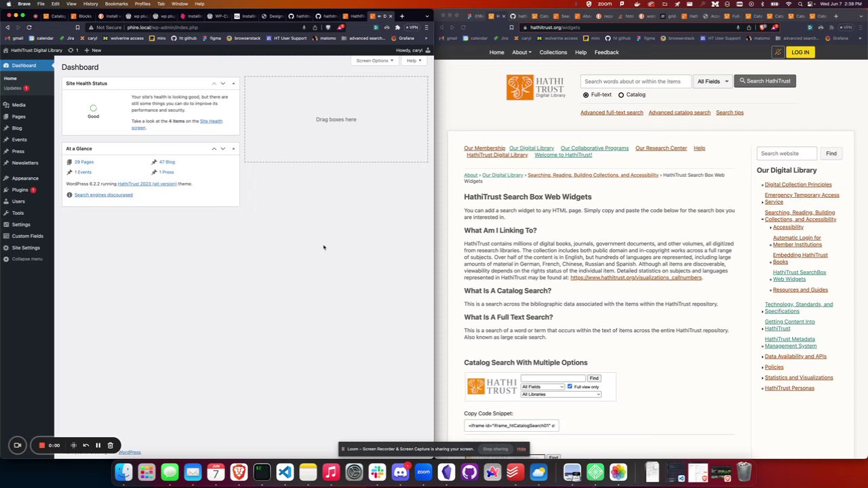
Task: Open Users in the WordPress sidebar
Action: tap(18, 201)
